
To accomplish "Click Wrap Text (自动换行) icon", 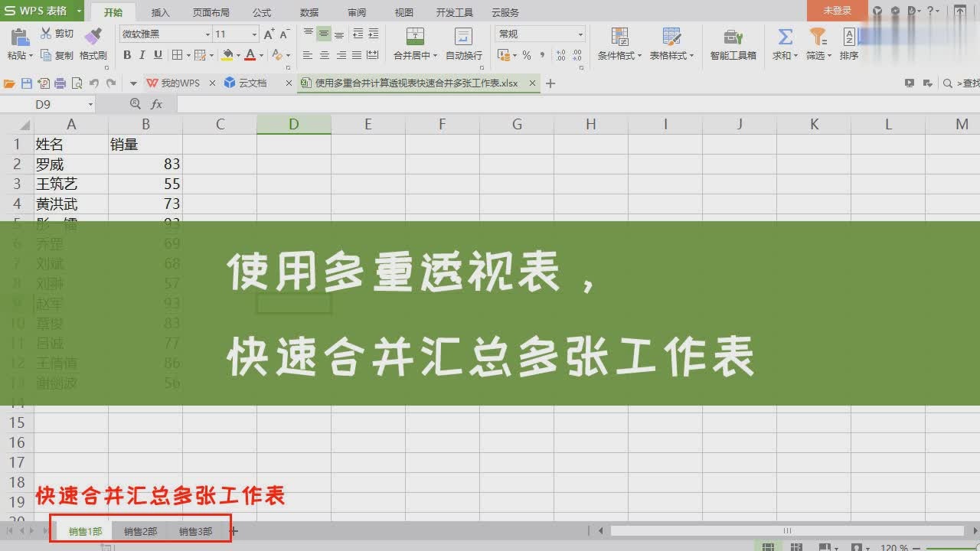I will [x=463, y=36].
